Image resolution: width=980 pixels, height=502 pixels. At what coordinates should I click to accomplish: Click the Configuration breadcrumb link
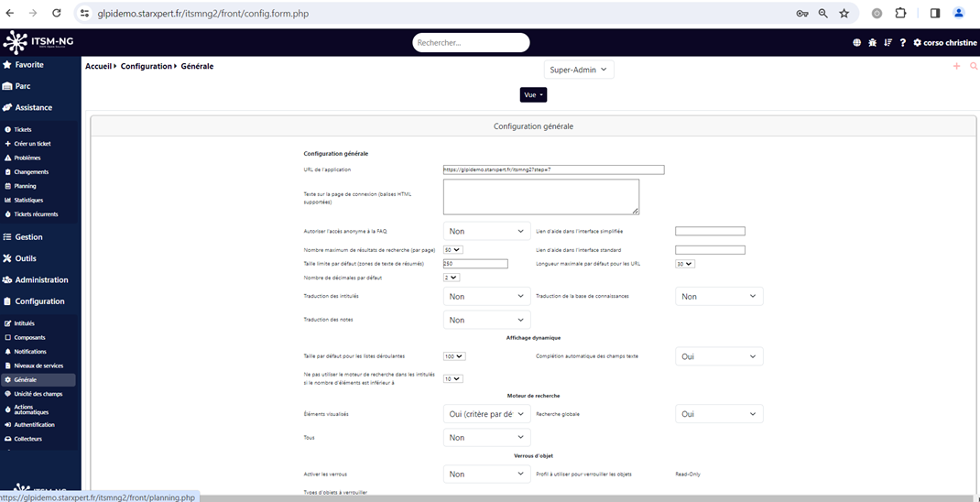point(146,66)
